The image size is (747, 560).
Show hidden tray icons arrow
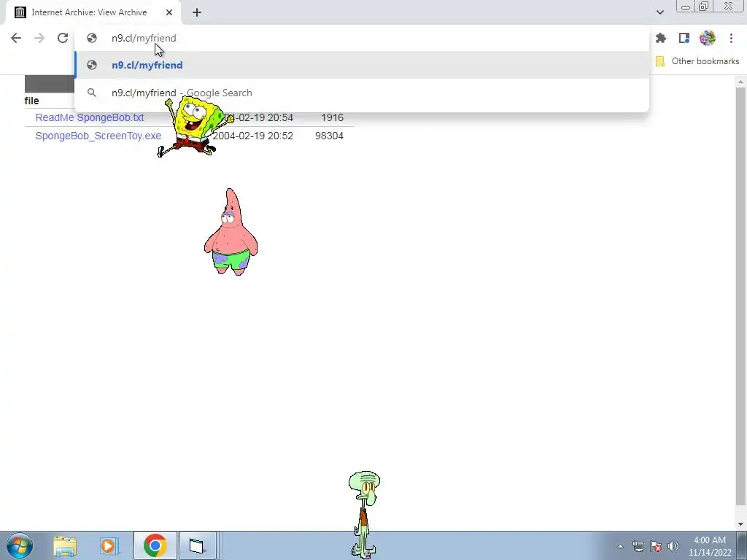tap(620, 546)
